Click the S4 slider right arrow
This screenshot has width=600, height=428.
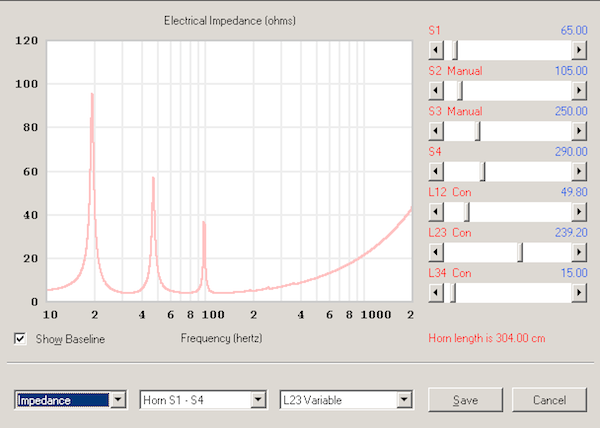pos(579,171)
